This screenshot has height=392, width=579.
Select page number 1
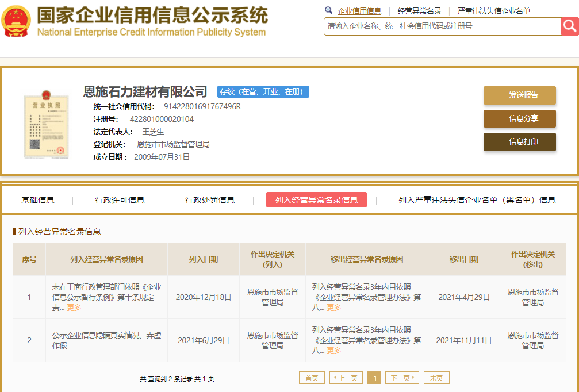pos(374,378)
